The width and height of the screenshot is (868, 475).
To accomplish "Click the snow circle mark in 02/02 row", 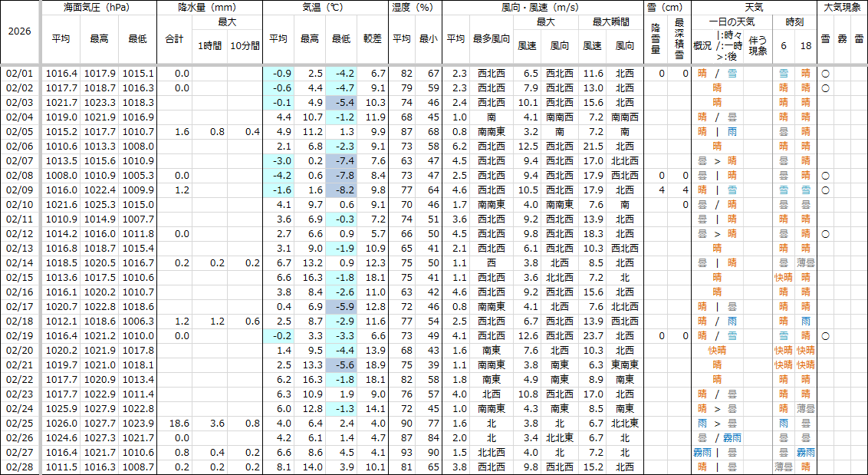I will point(825,88).
